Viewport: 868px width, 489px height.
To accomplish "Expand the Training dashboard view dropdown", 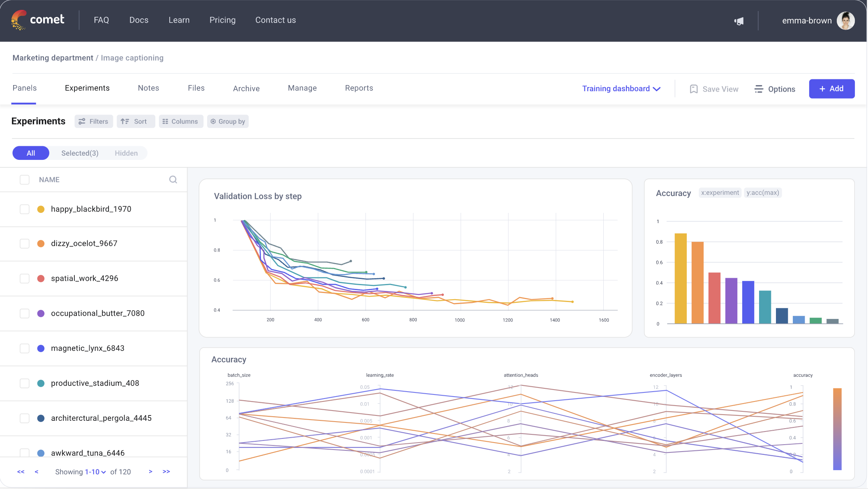I will coord(621,89).
